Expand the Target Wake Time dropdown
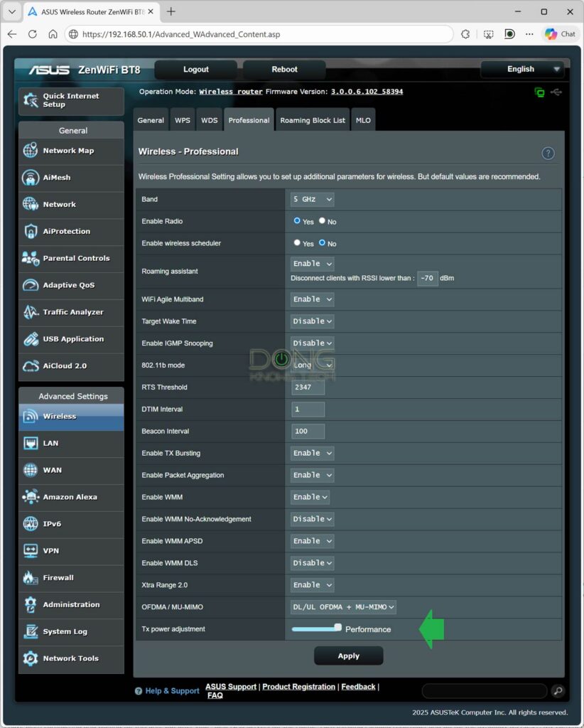This screenshot has height=728, width=584. 311,321
